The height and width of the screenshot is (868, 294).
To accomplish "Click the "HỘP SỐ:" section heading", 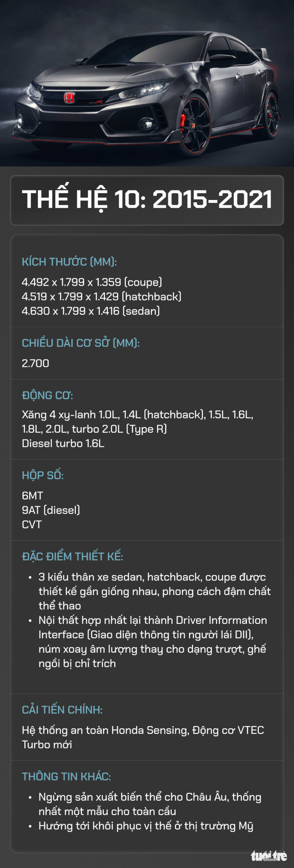I will 43,475.
